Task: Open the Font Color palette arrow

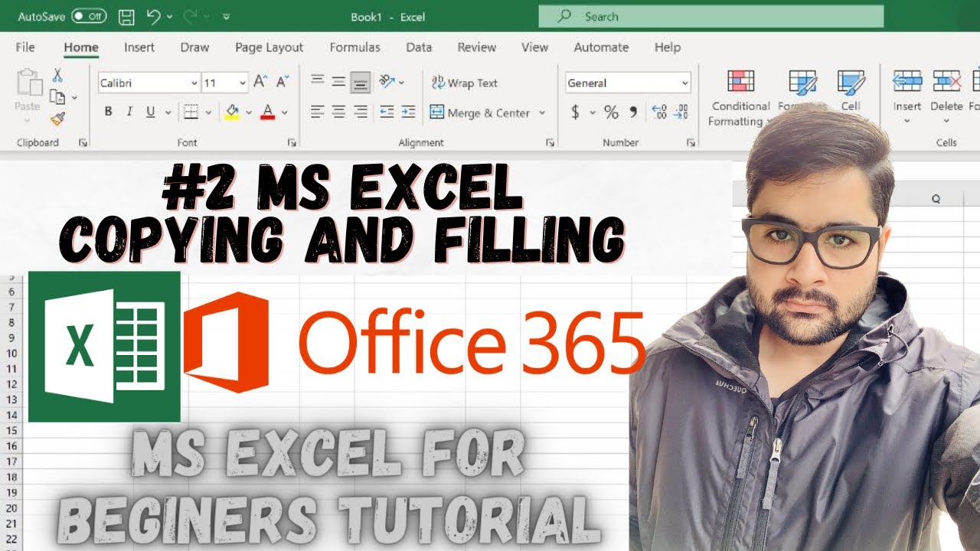Action: [285, 112]
